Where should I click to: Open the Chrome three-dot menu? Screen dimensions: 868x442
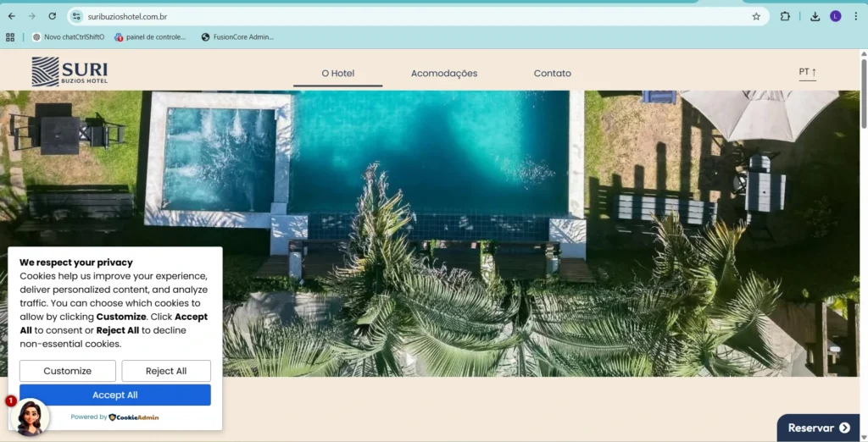[855, 16]
